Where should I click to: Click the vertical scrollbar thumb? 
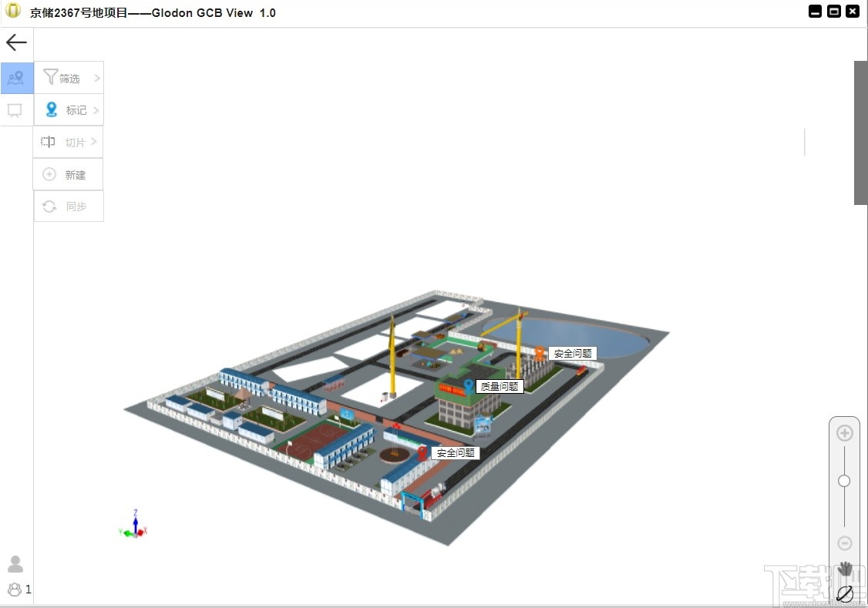coord(860,133)
